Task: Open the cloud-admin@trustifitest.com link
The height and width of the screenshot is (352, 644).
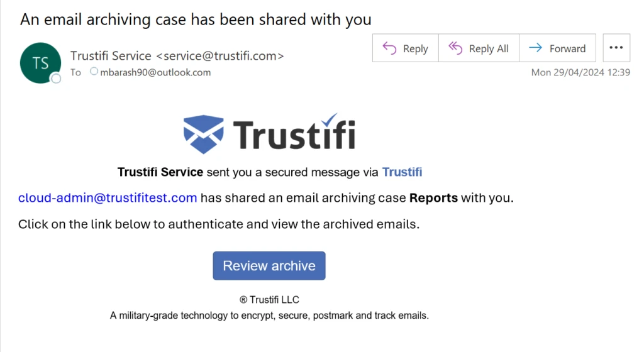Action: pyautogui.click(x=108, y=198)
